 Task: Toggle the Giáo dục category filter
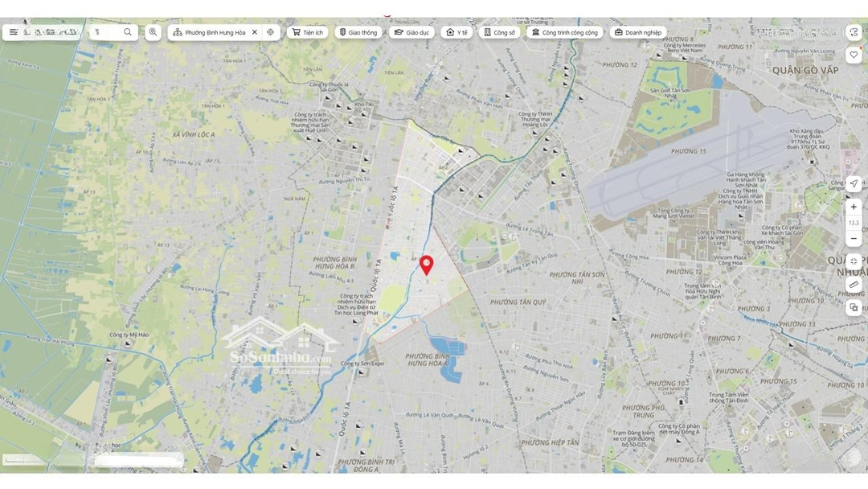coord(411,32)
